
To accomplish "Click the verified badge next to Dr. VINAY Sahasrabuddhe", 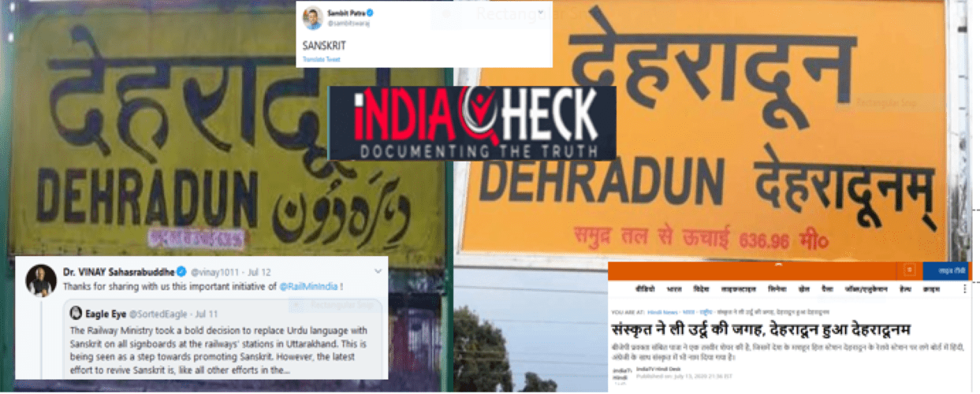I will (181, 272).
